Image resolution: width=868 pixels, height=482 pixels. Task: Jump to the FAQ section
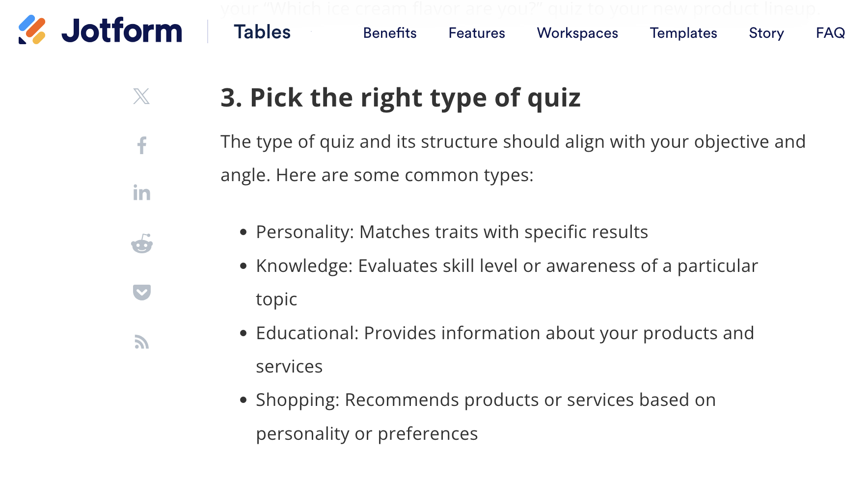(831, 33)
